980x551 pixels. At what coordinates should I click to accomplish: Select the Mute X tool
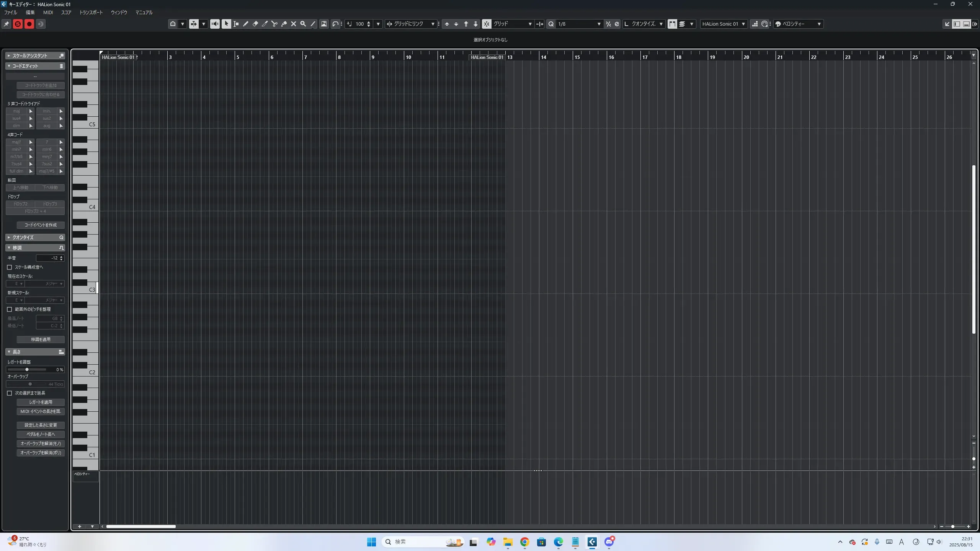294,24
